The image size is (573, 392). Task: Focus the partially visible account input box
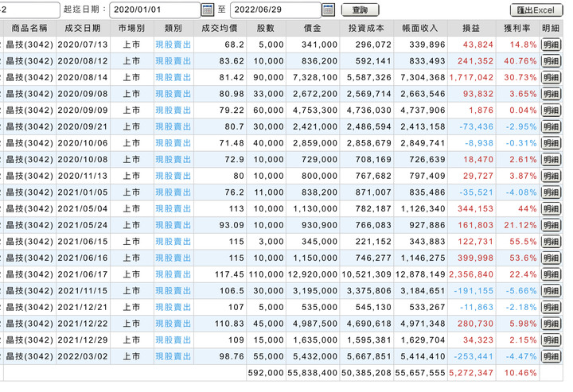click(x=29, y=10)
